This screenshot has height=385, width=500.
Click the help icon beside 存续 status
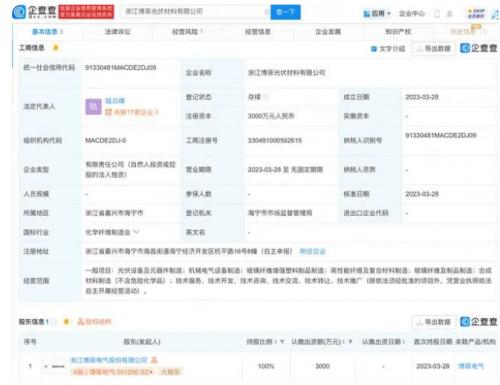click(266, 97)
